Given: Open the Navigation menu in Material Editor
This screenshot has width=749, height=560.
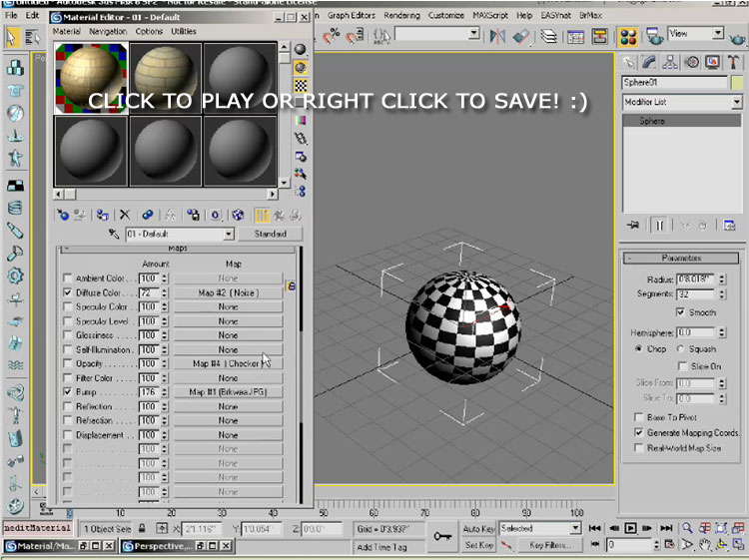Looking at the screenshot, I should point(107,32).
